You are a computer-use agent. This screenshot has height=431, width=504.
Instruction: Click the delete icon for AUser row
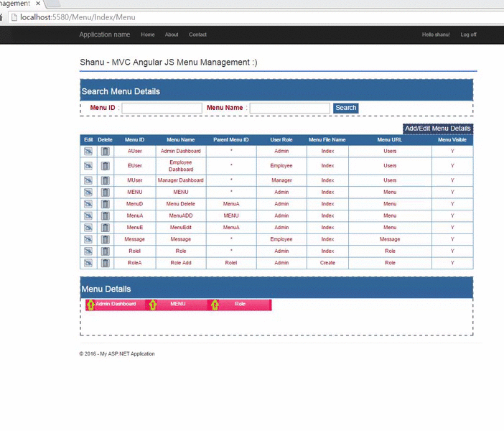tap(105, 151)
